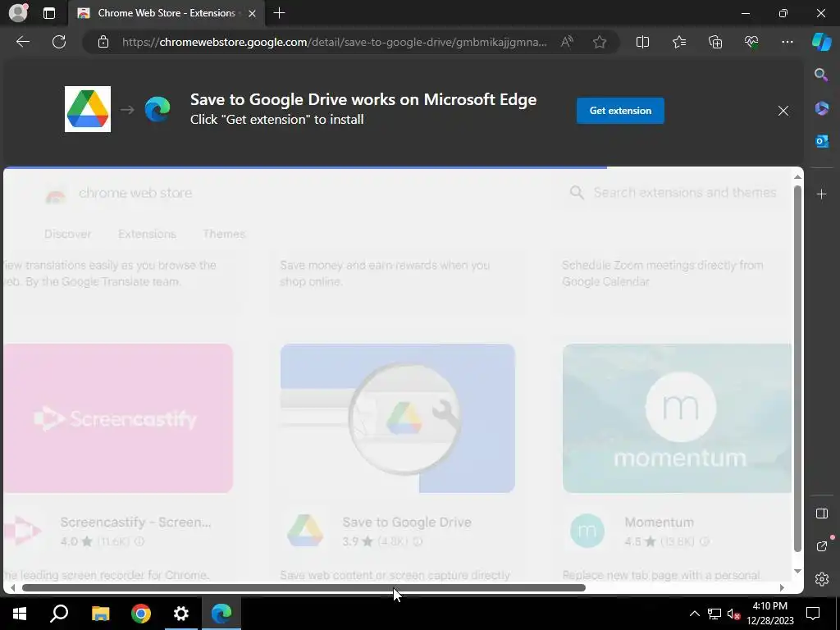Open sidebar settings gear icon

tap(821, 579)
